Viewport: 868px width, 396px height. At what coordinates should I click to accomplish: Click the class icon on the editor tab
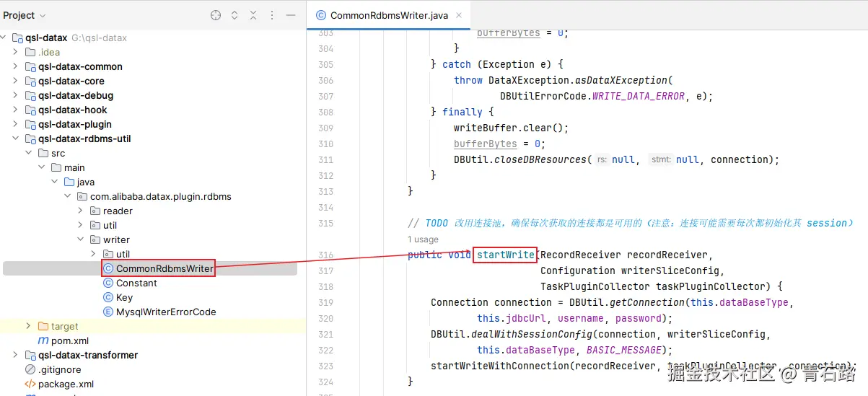[320, 15]
